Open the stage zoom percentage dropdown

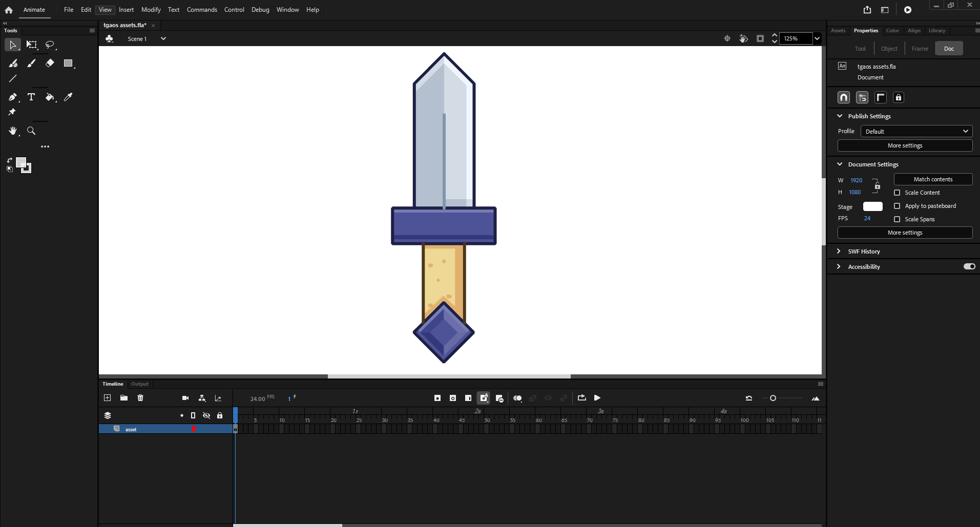tap(817, 38)
